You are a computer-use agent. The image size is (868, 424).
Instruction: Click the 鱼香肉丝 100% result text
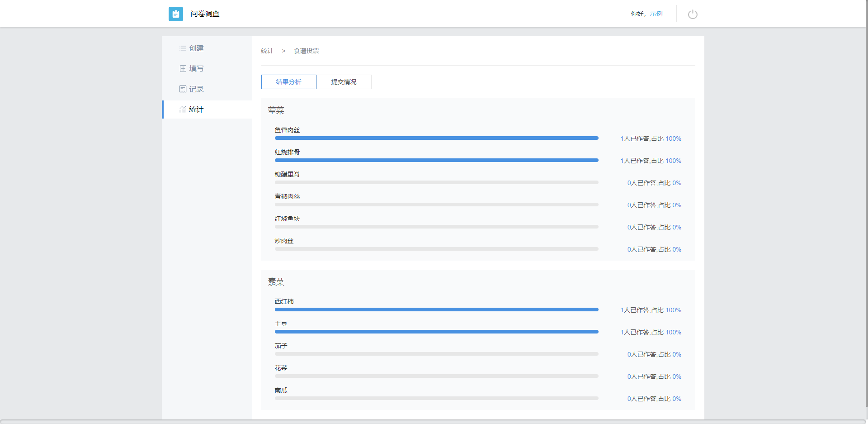coord(651,138)
